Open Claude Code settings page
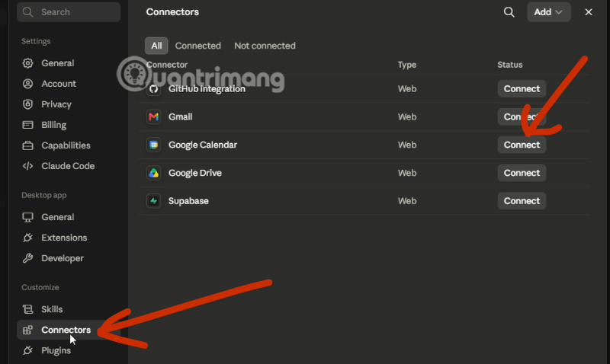 (69, 166)
